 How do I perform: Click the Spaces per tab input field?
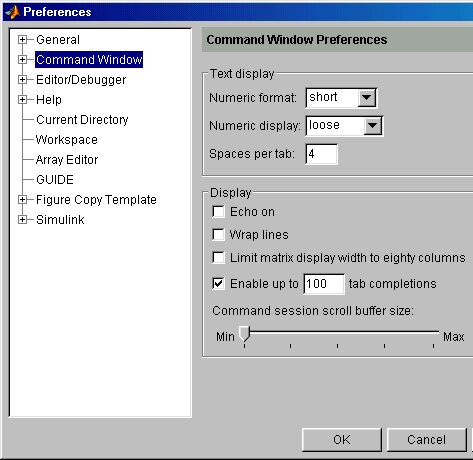321,154
